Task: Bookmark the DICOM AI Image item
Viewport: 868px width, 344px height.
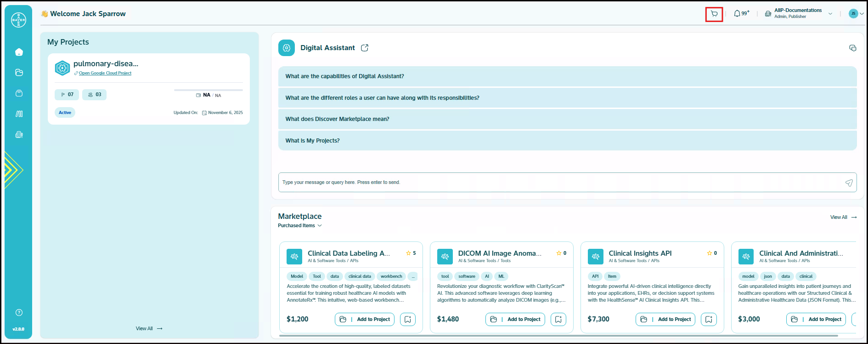Action: pyautogui.click(x=558, y=319)
